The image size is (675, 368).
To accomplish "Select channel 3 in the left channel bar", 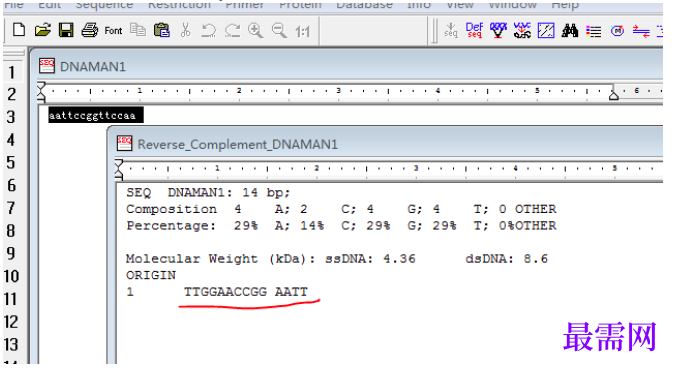I will (12, 117).
